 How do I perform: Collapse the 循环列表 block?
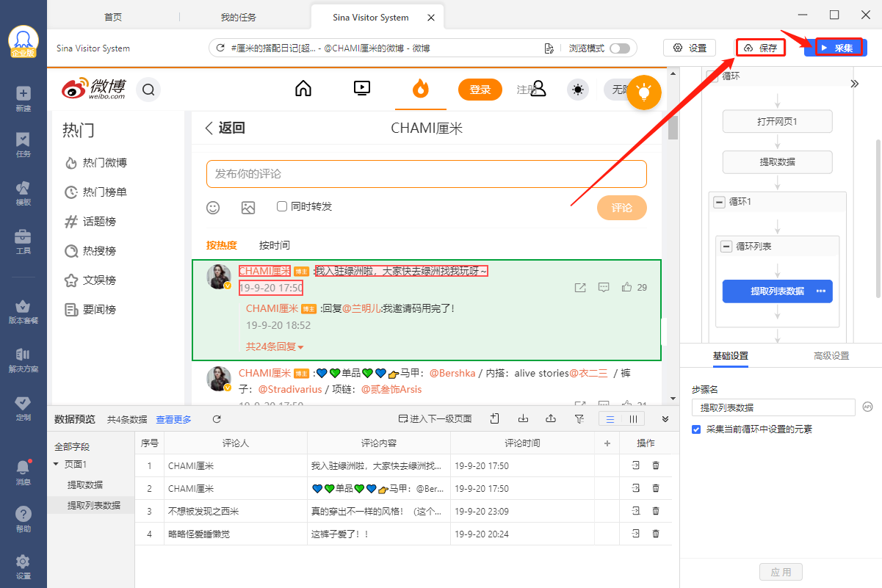coord(727,247)
